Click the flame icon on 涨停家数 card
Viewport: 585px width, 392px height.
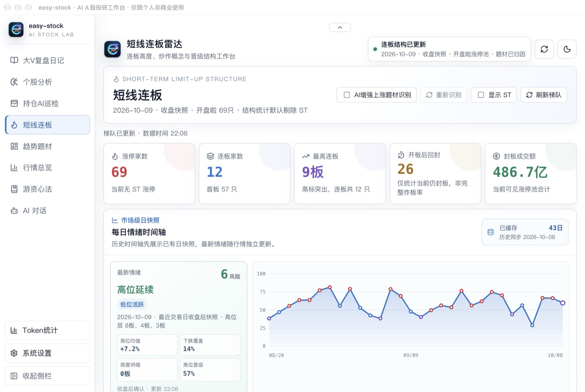[x=115, y=157]
